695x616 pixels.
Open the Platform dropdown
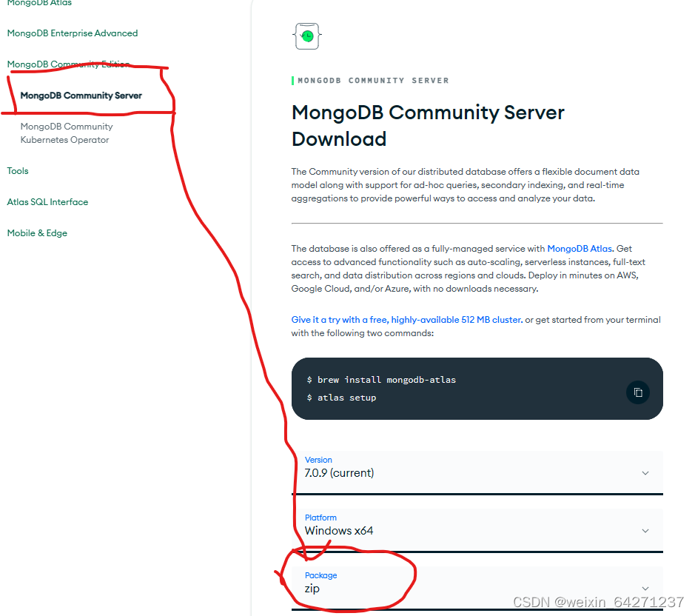[477, 530]
